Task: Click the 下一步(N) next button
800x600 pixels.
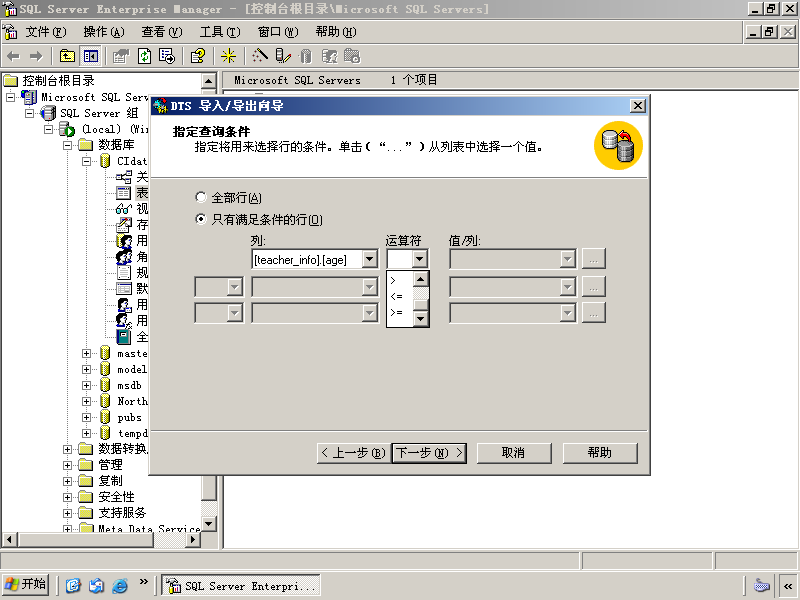Action: (429, 453)
